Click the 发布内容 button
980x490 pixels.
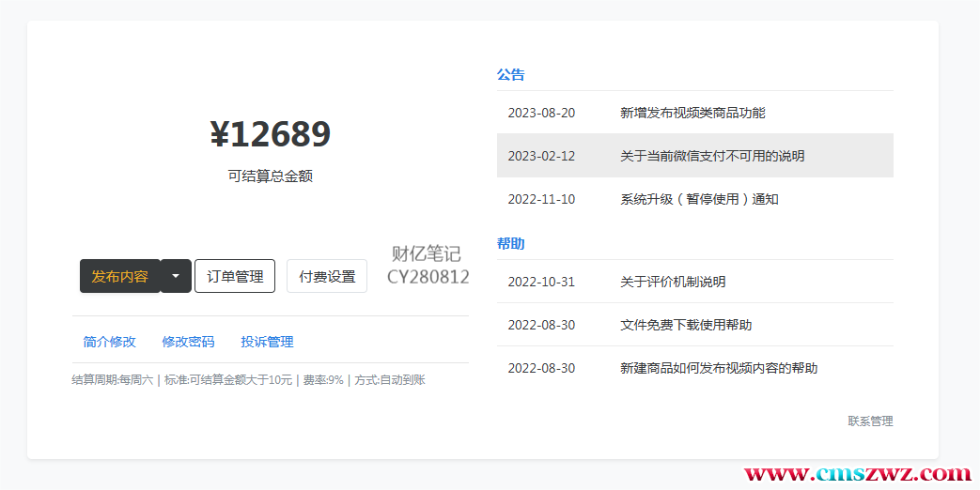pyautogui.click(x=119, y=276)
